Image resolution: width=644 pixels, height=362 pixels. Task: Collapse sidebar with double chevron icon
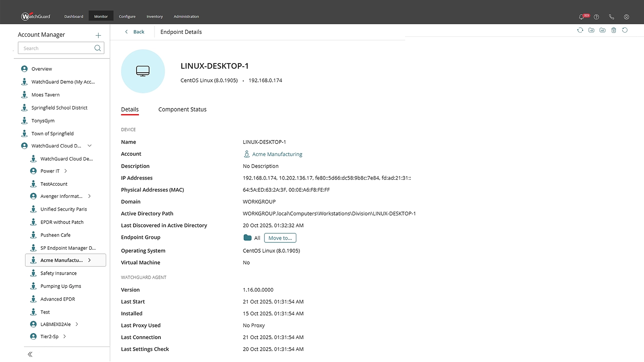tap(30, 354)
